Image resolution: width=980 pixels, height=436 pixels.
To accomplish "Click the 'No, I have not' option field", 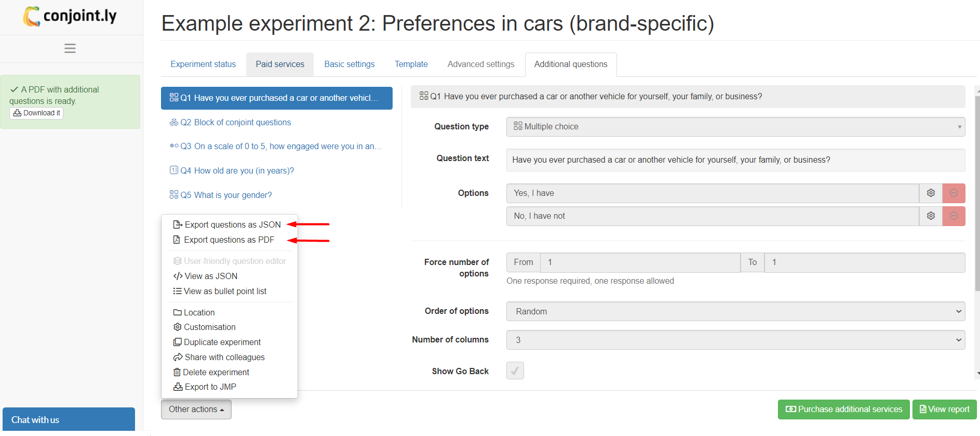I will 713,216.
